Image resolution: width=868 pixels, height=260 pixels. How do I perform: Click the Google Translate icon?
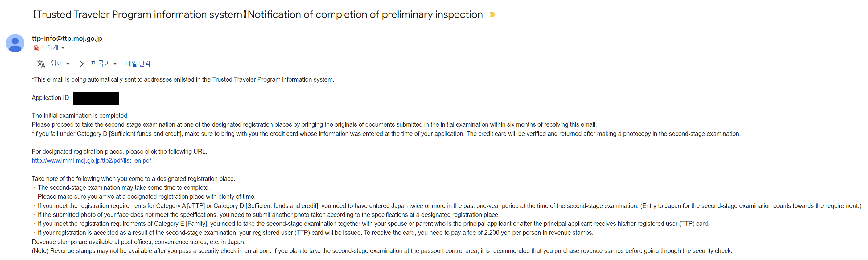pos(41,64)
